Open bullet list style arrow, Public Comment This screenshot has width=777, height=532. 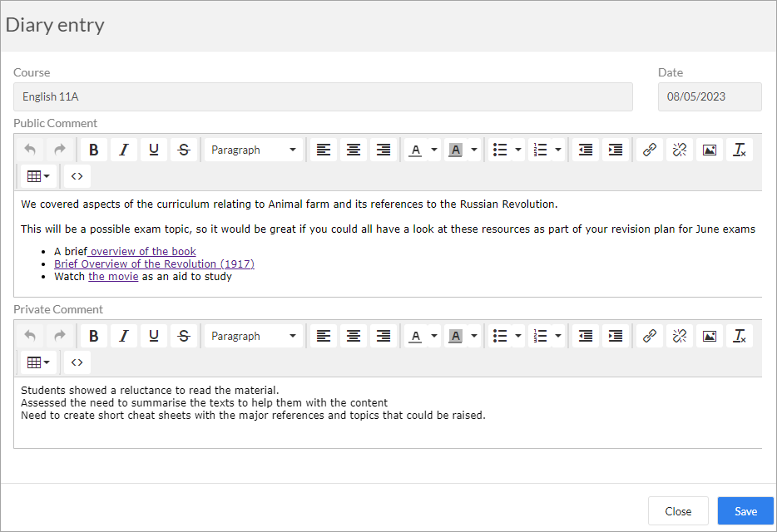pos(518,150)
